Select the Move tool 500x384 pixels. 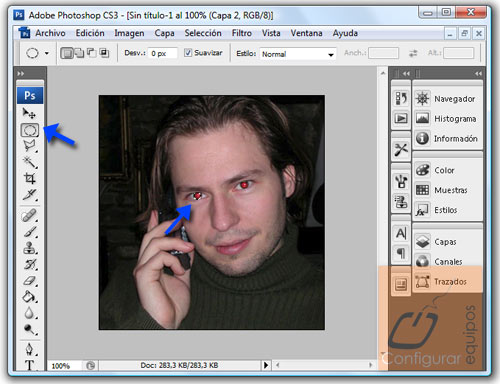tap(29, 114)
